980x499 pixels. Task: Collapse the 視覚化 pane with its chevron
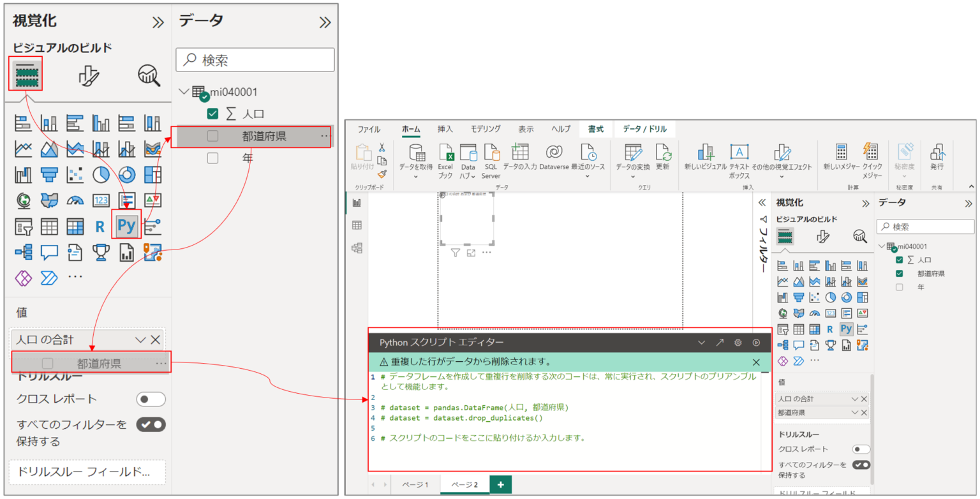pos(157,20)
